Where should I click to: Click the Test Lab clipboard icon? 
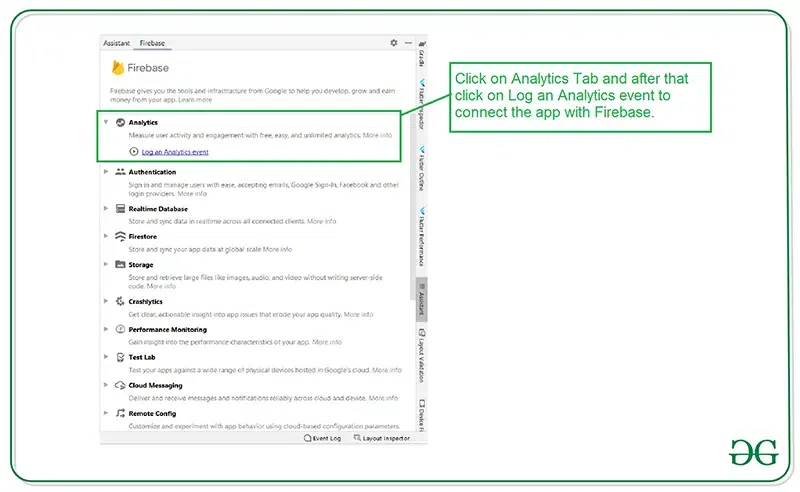point(120,357)
